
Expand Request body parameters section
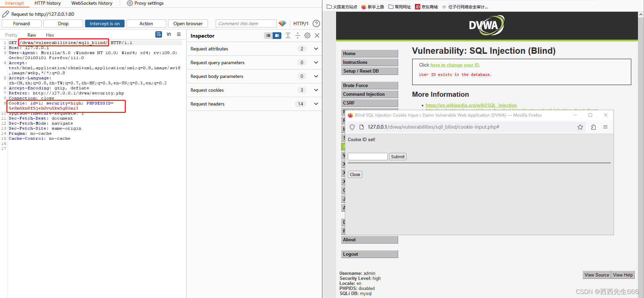pos(316,76)
